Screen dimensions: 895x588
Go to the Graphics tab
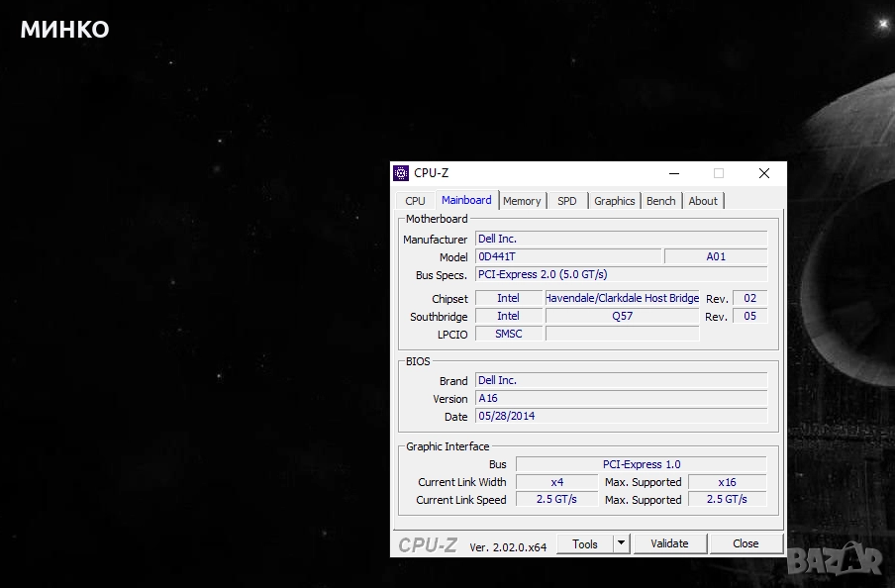(614, 201)
